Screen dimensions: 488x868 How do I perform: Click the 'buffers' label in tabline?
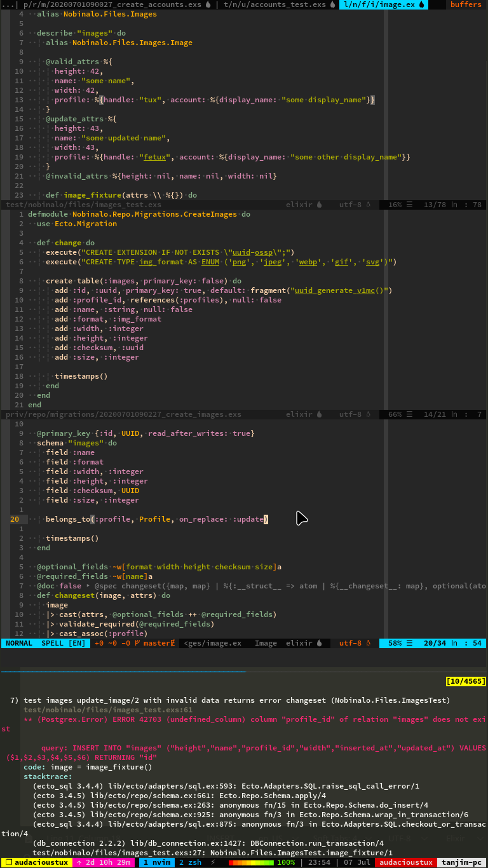466,4
